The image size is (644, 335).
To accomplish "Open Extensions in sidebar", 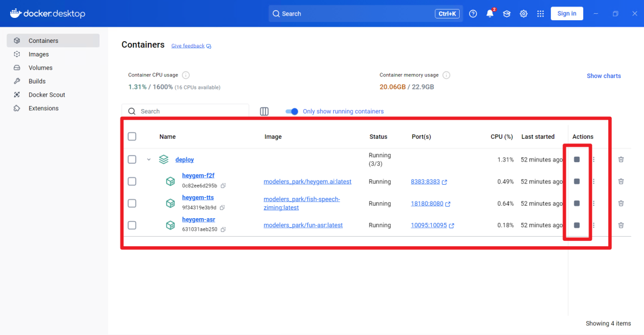I will 53,108.
